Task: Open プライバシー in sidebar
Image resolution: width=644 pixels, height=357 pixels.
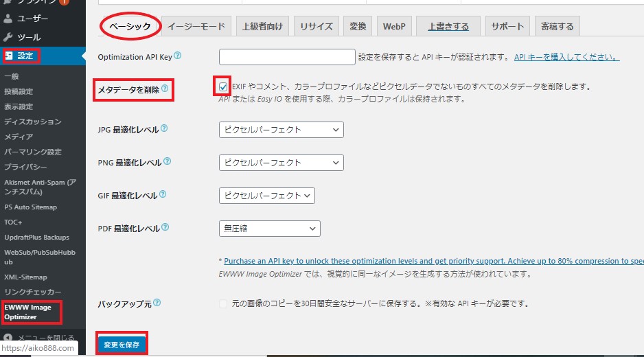Action: [25, 168]
